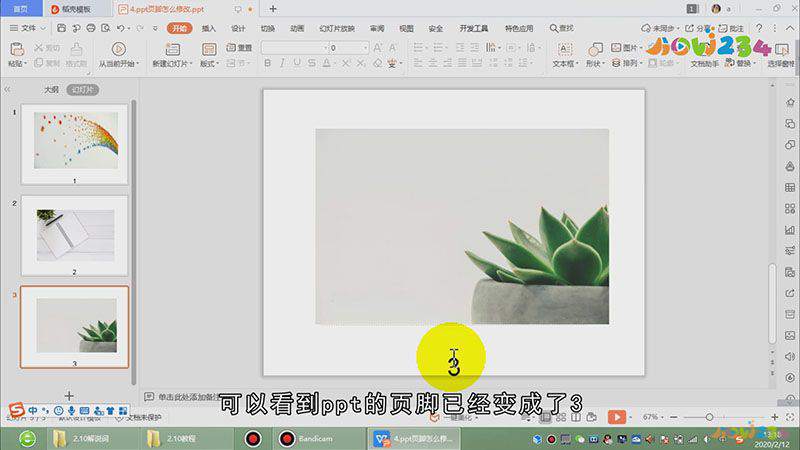Click the Comment (批注) button
800x450 pixels.
click(731, 28)
